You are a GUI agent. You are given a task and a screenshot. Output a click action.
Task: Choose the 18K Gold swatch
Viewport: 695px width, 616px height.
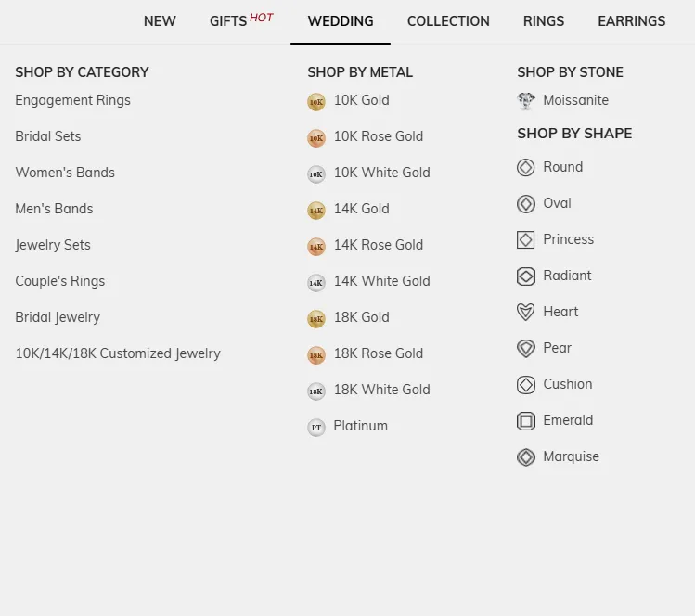[316, 319]
